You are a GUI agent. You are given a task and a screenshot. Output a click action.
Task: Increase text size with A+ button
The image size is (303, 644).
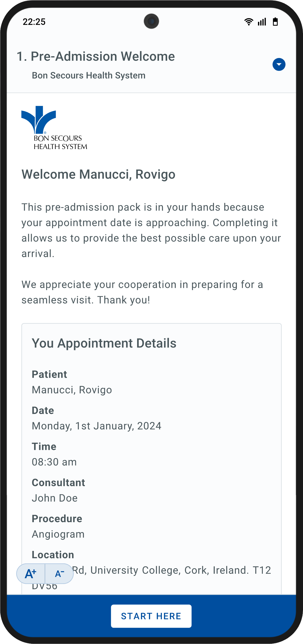click(x=31, y=574)
